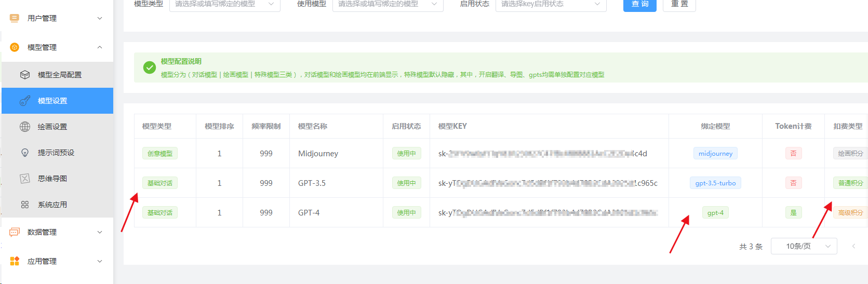Viewport: 868px width, 284px height.
Task: Click the 数据管理 chat icon
Action: click(15, 232)
